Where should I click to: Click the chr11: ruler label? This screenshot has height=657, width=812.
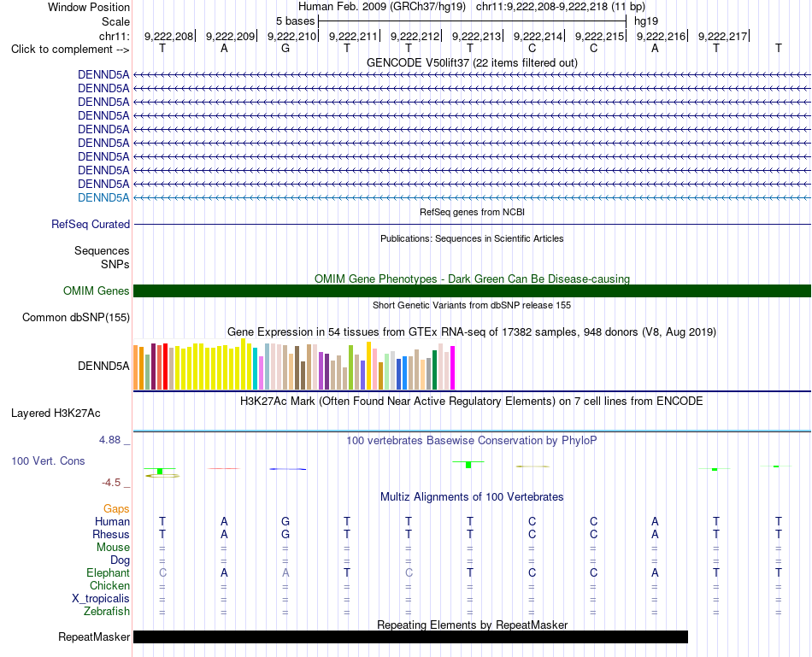tap(115, 36)
